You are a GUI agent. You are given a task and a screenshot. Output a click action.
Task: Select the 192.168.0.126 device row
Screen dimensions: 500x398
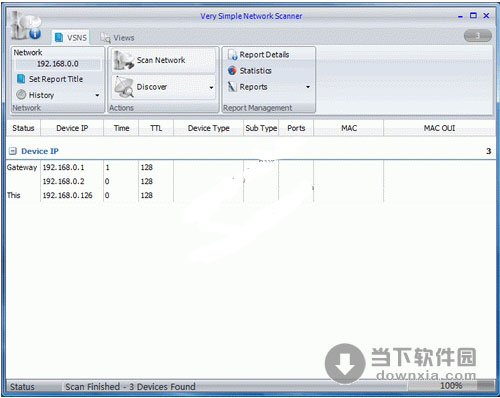[x=251, y=196]
